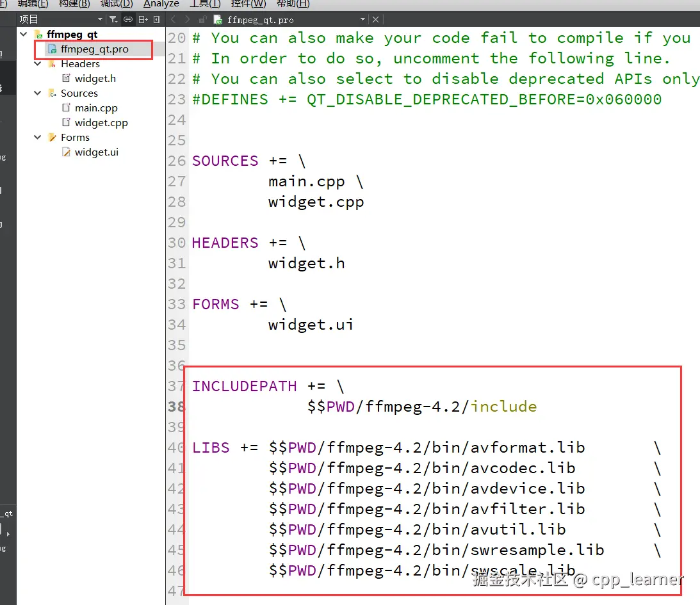Click the go back arrow
Viewport: 700px width, 605px height.
[173, 20]
